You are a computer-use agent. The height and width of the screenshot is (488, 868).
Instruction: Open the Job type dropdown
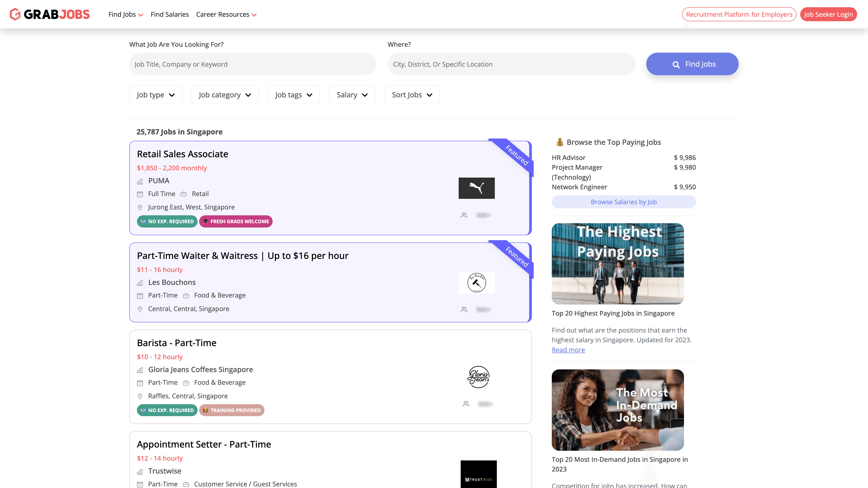[156, 95]
